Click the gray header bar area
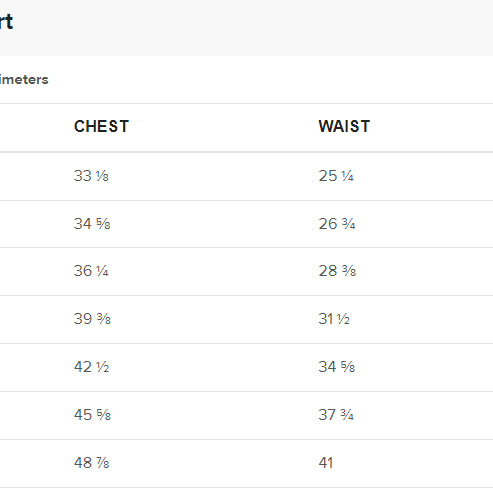The height and width of the screenshot is (493, 493). pyautogui.click(x=246, y=28)
